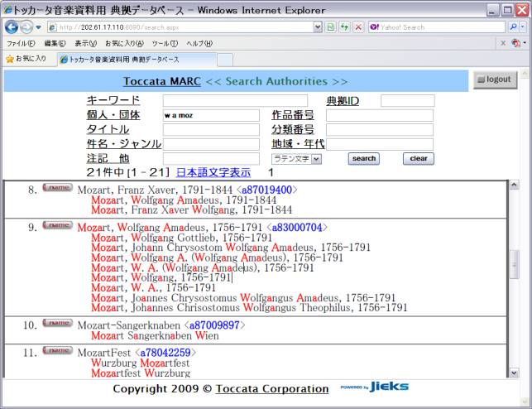Viewport: 532px width, 409px height.
Task: Click results list scroll down arrow
Action: (514, 373)
